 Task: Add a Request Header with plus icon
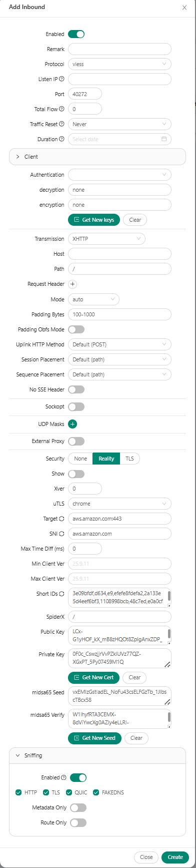(x=72, y=284)
